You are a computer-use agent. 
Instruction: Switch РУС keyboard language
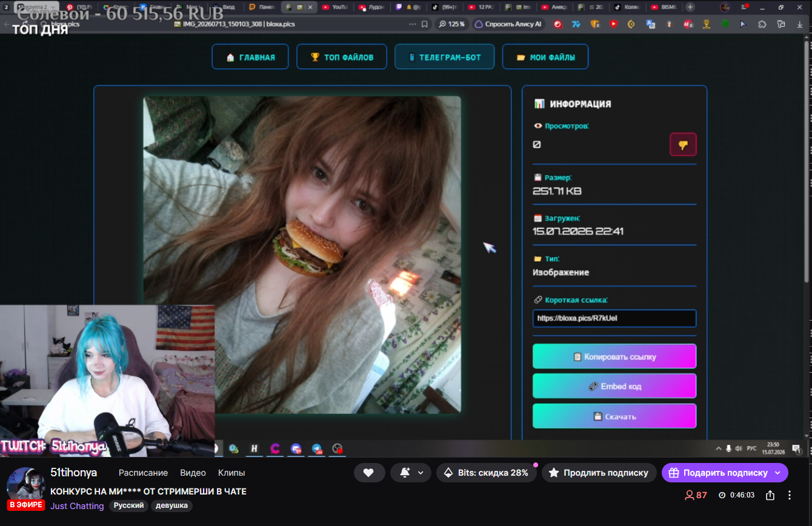[751, 448]
